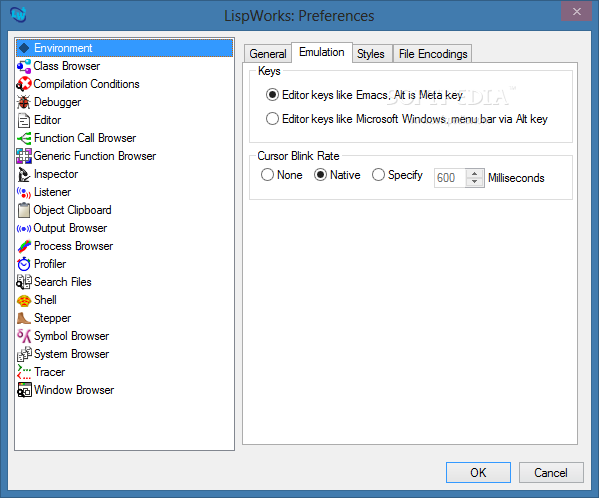Select the Function Call Browser label
599x498 pixels.
pyautogui.click(x=85, y=138)
